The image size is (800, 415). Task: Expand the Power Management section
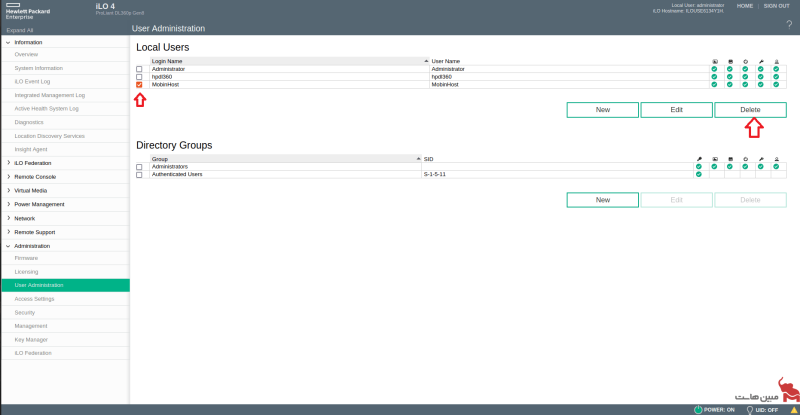pos(8,204)
